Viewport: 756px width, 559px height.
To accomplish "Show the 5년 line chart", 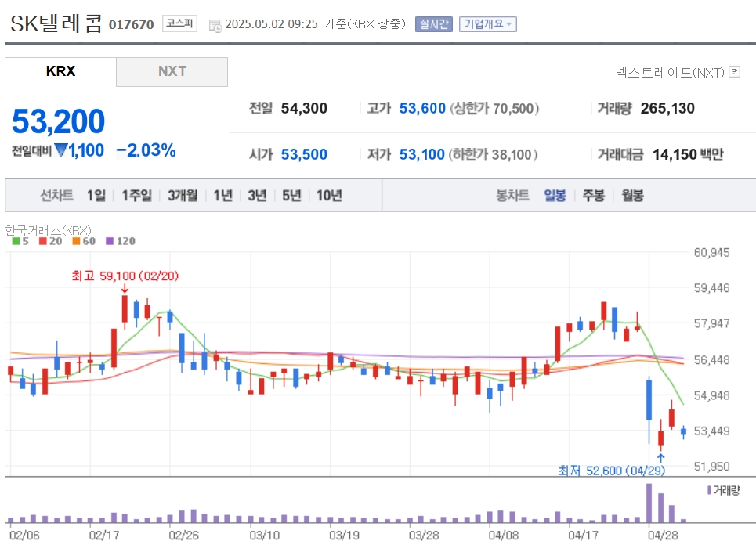I will pyautogui.click(x=291, y=195).
